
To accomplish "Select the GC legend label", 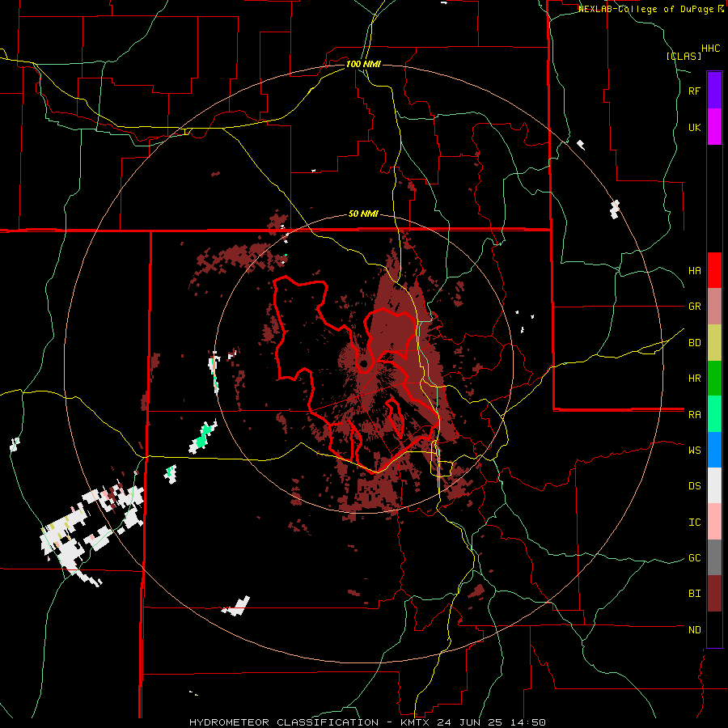I will (694, 558).
